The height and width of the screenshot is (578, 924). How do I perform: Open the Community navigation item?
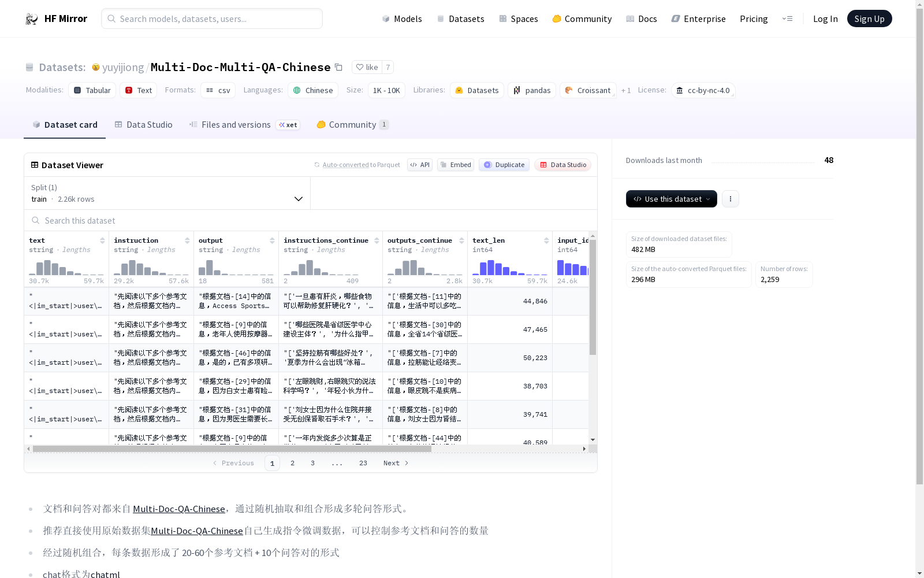point(582,18)
